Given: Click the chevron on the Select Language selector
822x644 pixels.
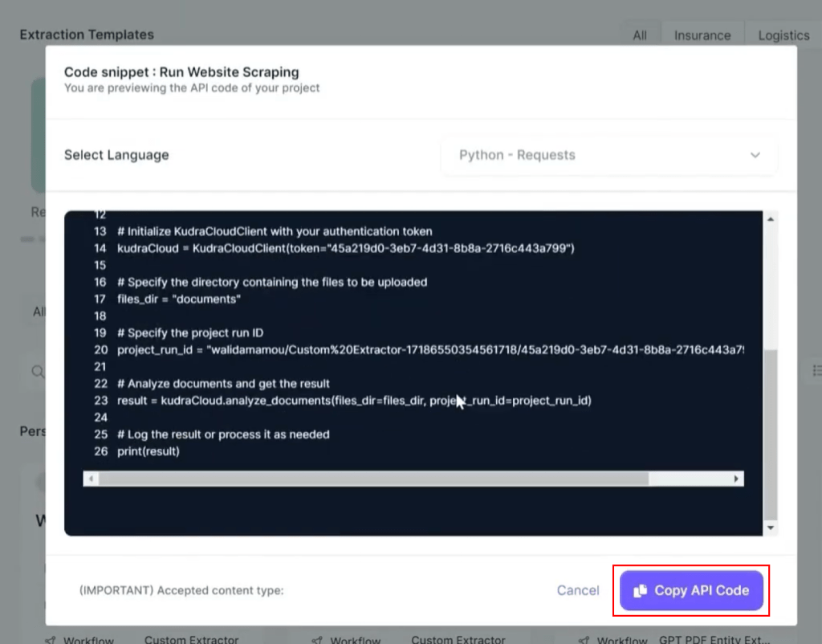Looking at the screenshot, I should (x=754, y=155).
